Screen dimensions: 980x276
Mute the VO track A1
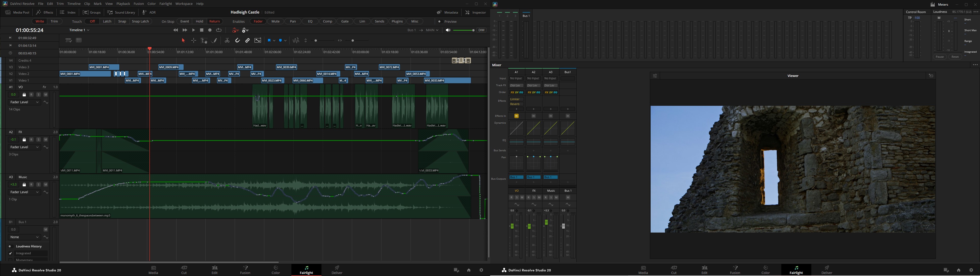tap(46, 95)
